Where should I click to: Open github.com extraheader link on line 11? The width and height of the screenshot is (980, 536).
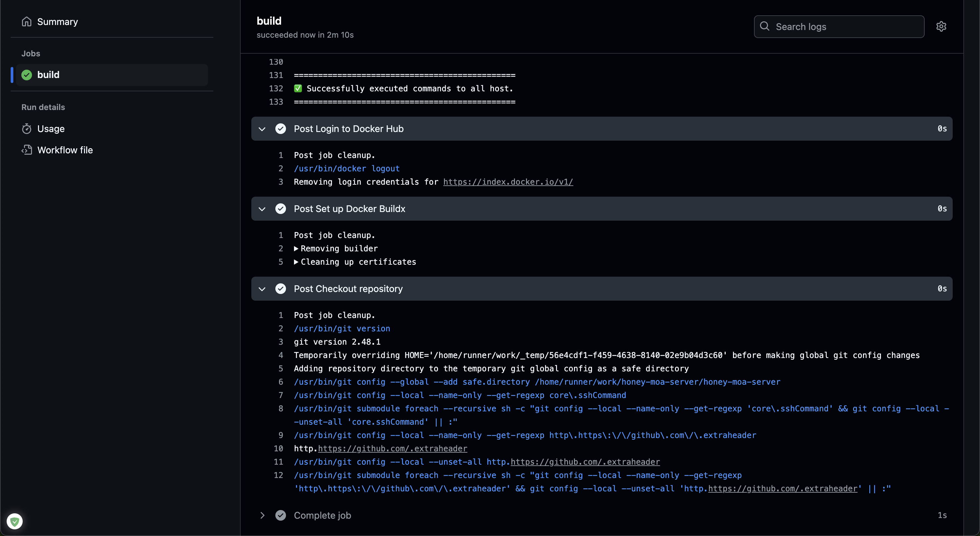[585, 462]
